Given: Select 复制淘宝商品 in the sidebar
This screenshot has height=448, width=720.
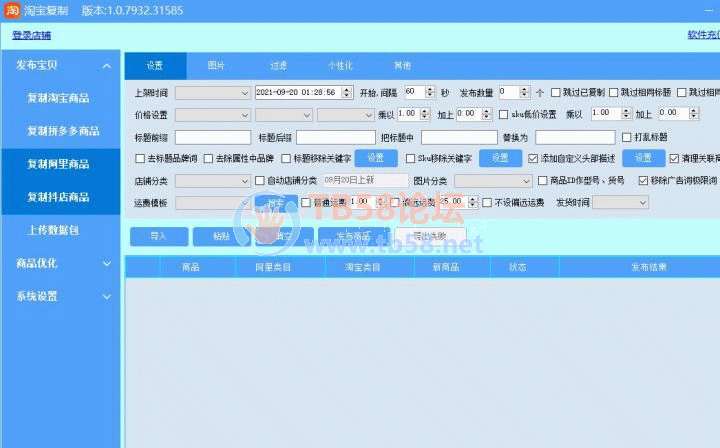Looking at the screenshot, I should (x=59, y=98).
